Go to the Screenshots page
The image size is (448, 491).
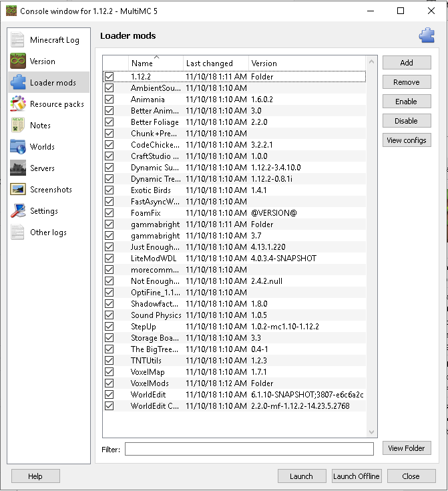(49, 190)
